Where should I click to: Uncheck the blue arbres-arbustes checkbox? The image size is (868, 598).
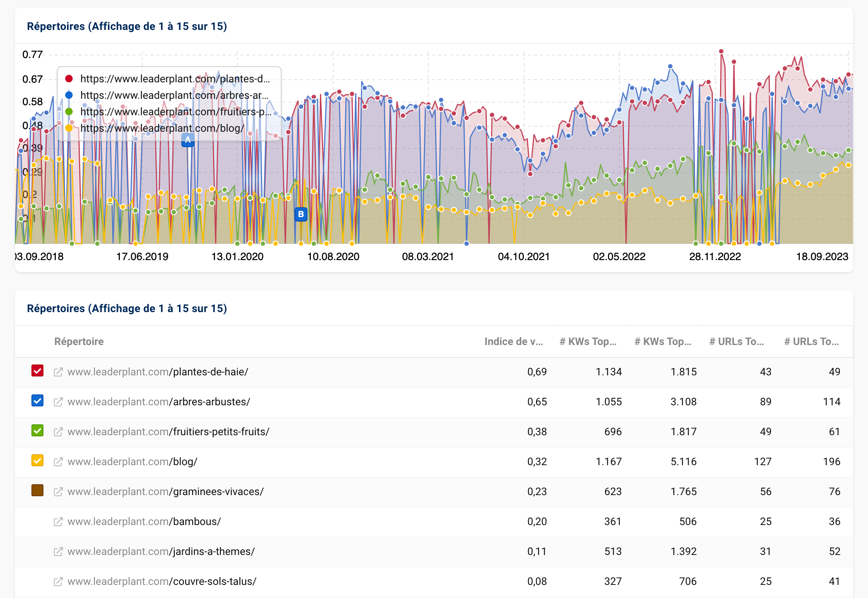point(37,400)
